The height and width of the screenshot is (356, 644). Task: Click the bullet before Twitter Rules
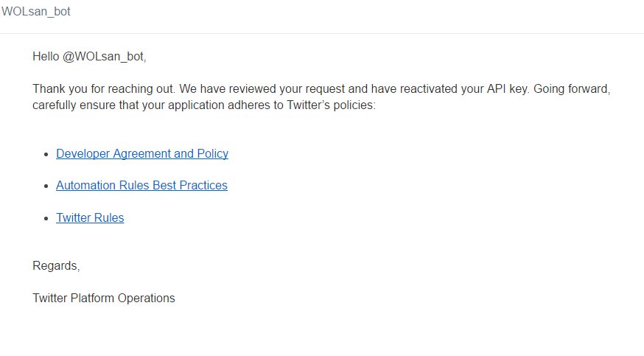pos(46,218)
